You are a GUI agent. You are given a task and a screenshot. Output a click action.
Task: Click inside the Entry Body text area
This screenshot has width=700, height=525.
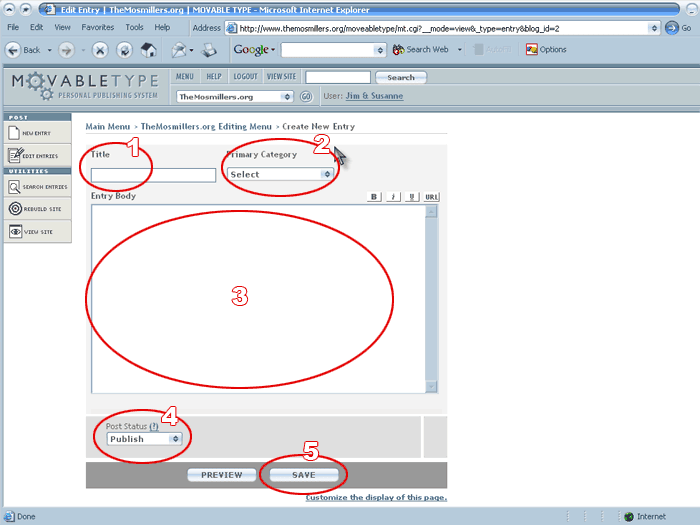(x=258, y=299)
